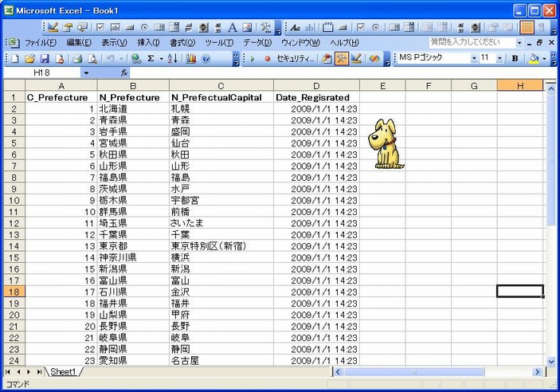This screenshot has width=560, height=392.
Task: Open the font size dropdown showing 11
Action: click(x=499, y=58)
